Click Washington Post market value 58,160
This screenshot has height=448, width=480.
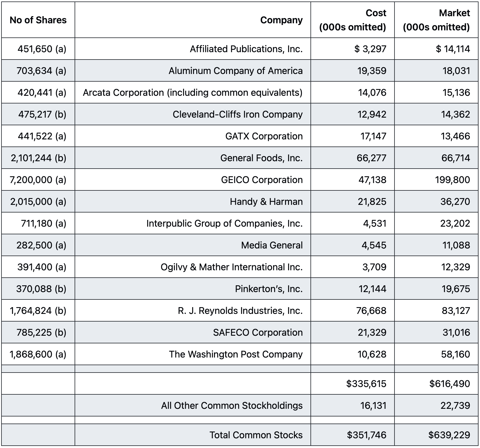click(x=436, y=354)
